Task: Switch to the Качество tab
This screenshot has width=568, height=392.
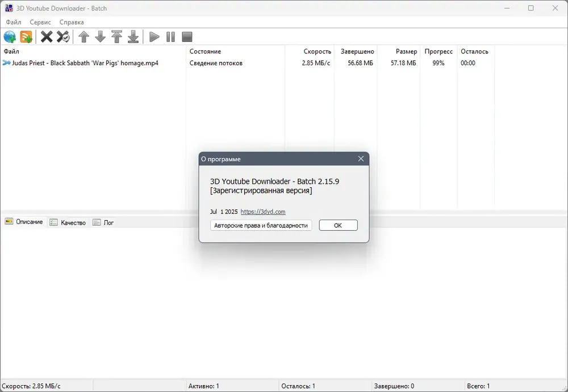Action: 68,222
